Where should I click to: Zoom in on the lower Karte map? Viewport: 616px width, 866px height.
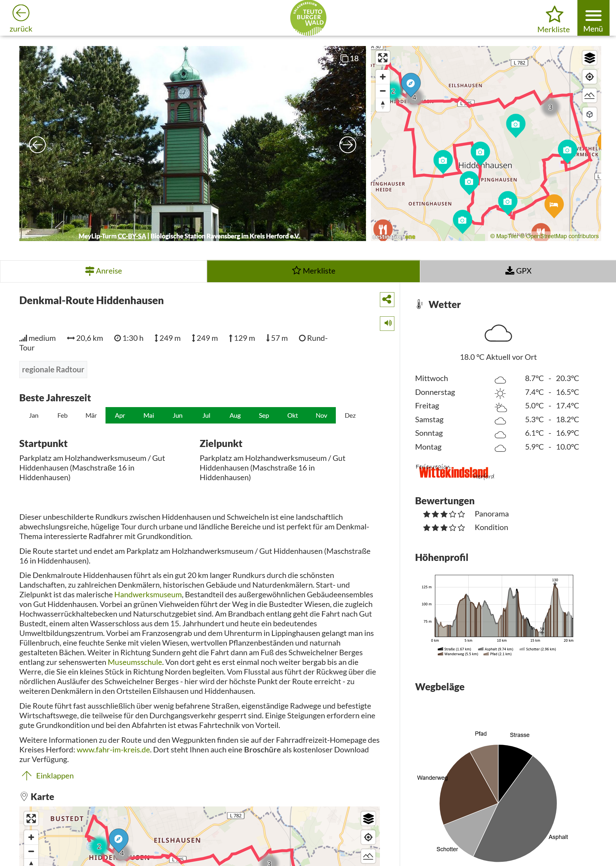pos(31,837)
